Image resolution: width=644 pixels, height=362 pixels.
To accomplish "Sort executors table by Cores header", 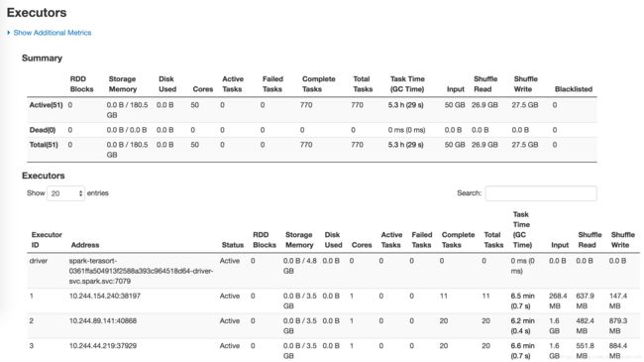I will [362, 245].
